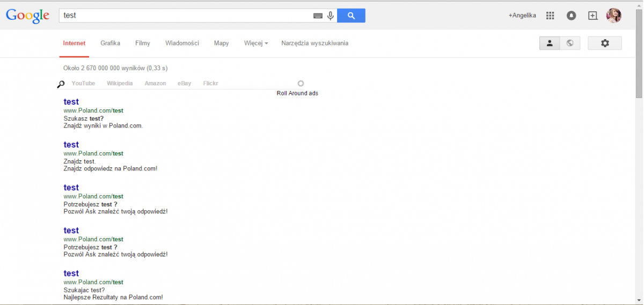
Task: Search on YouTube shortcut link
Action: click(83, 84)
